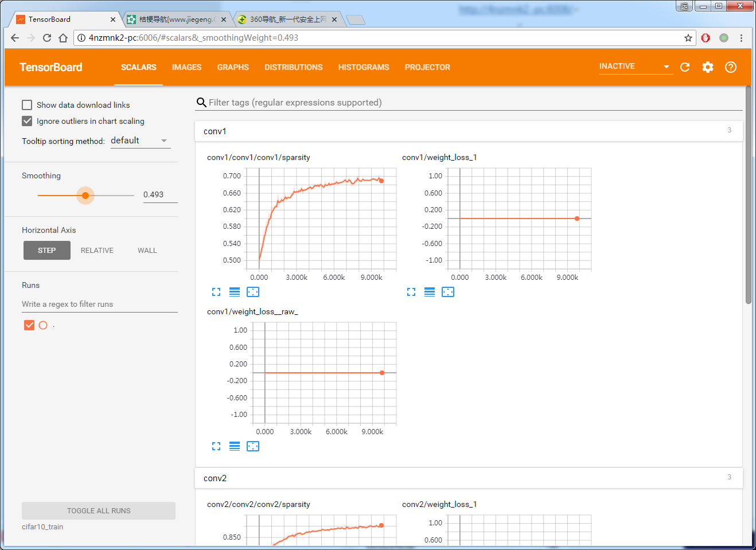Toggle log scale on conv1/weight_loss_1 chart

(x=430, y=292)
